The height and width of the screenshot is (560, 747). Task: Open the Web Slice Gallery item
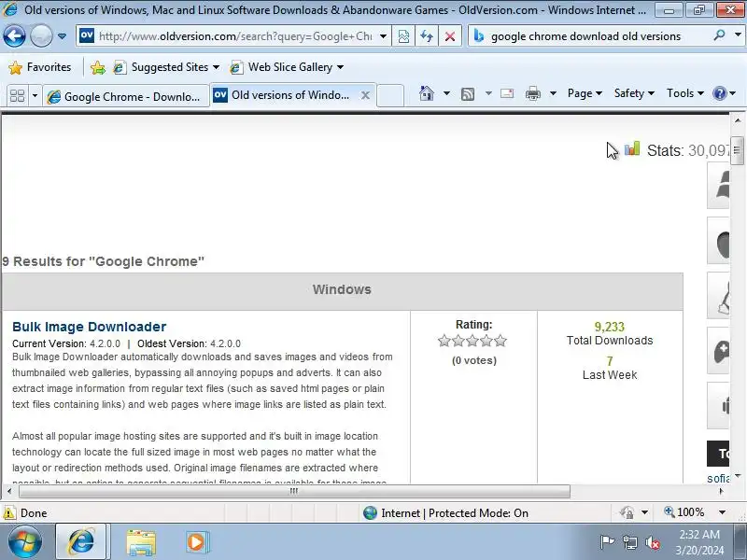click(x=287, y=67)
